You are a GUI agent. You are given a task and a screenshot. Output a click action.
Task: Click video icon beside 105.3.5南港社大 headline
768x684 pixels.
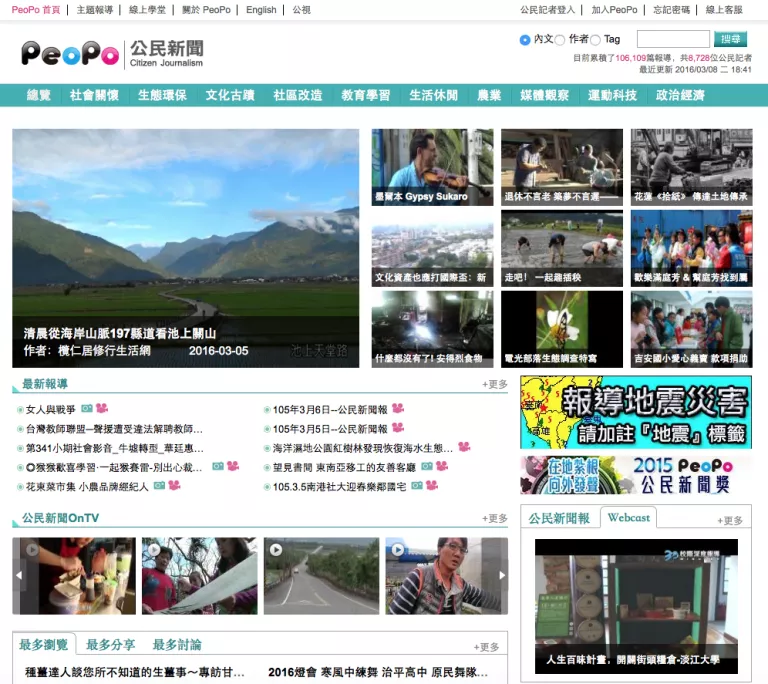432,486
